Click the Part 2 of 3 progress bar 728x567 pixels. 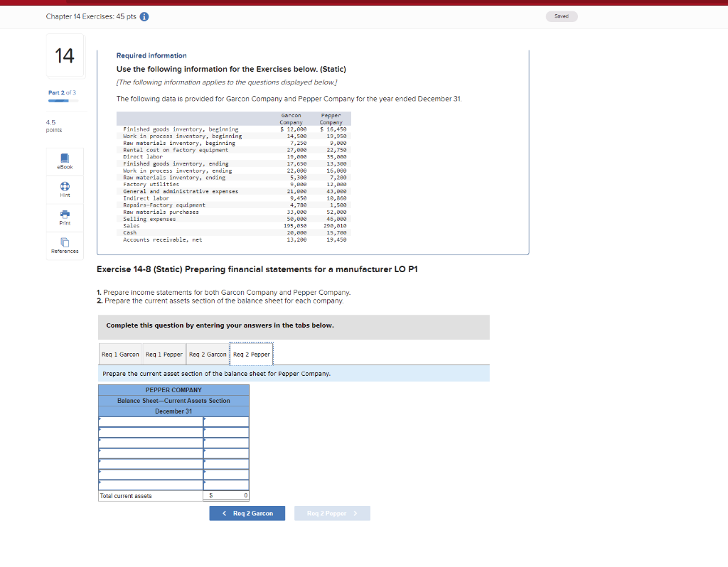point(63,101)
